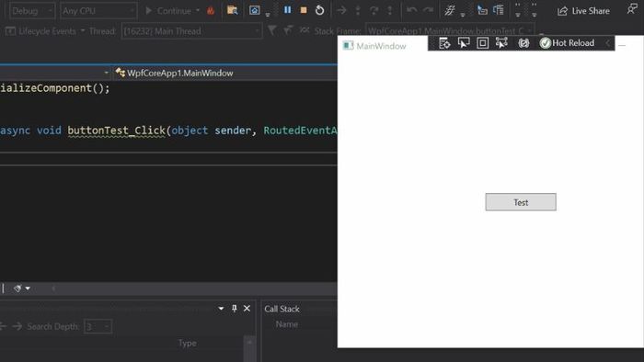Open the Thread combo box showing Main Thread
Screen dimensions: 644x362
191,31
